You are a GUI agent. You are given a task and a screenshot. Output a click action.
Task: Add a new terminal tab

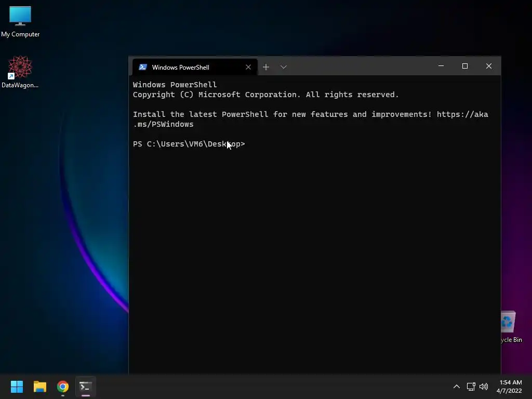[266, 67]
